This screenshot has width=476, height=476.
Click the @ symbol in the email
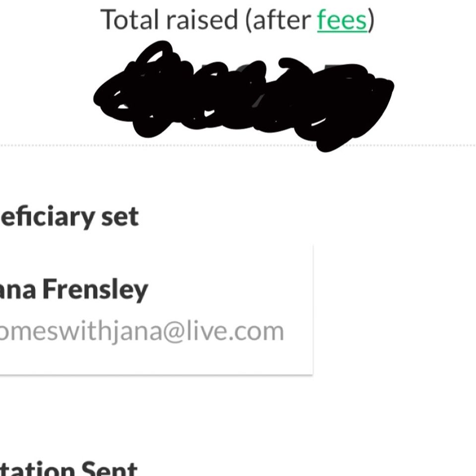point(174,332)
